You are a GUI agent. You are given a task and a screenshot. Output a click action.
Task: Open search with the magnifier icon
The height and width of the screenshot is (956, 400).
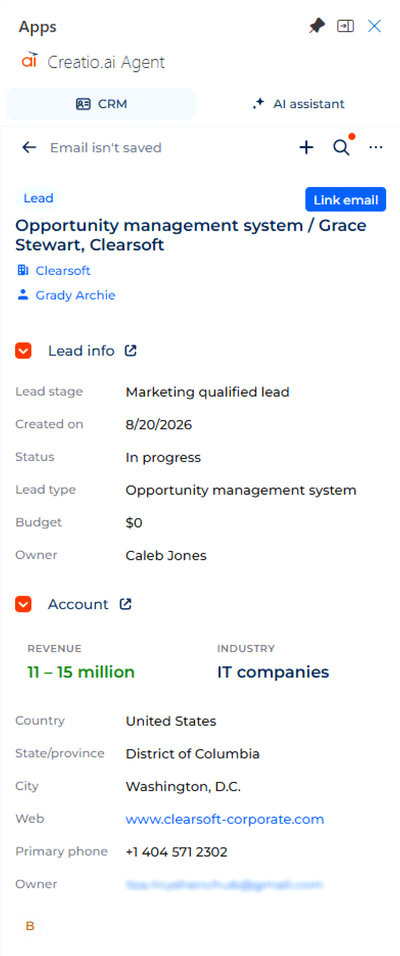coord(341,148)
